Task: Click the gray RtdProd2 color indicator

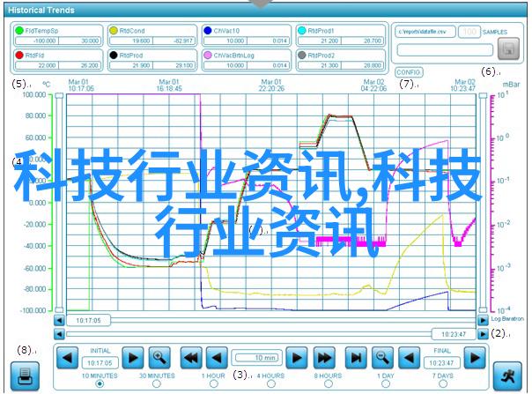Action: coord(301,55)
